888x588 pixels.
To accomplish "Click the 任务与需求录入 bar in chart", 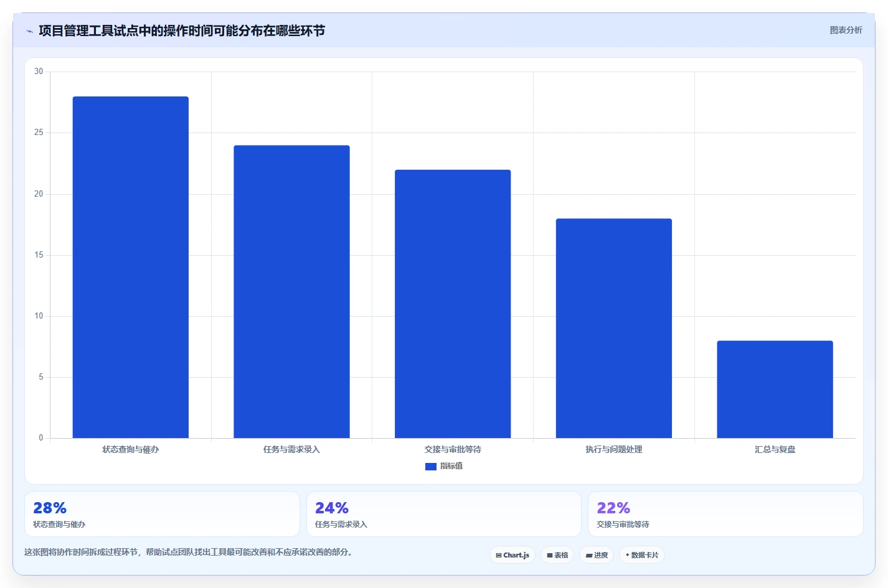I will tap(291, 292).
